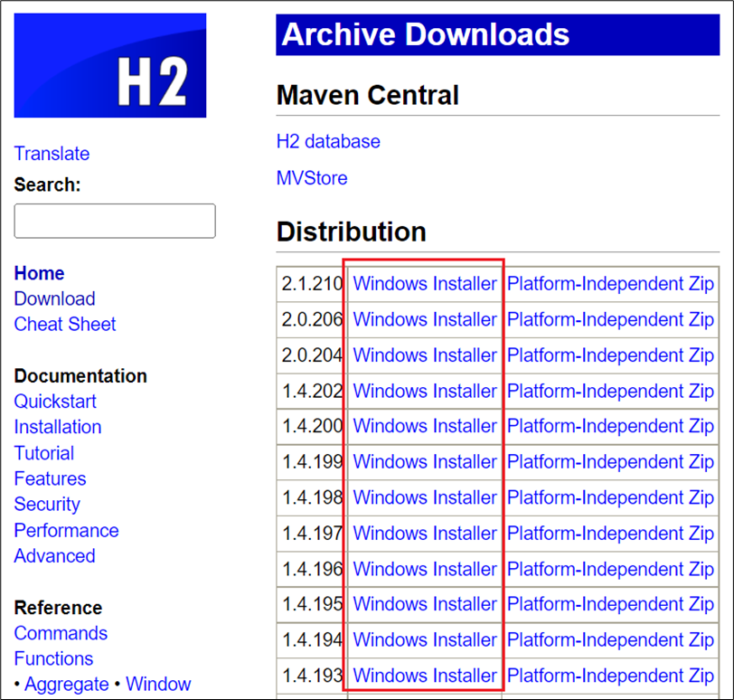The image size is (734, 700).
Task: Select version number 1.4.193 cell
Action: click(x=312, y=676)
